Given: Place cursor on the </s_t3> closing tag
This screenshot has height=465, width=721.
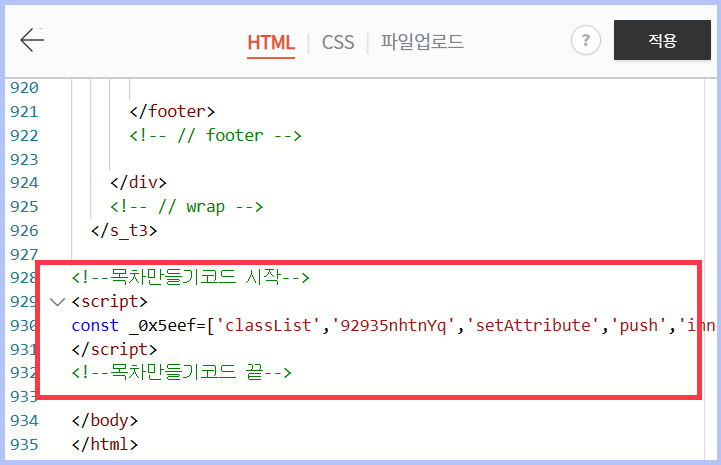Looking at the screenshot, I should [124, 230].
